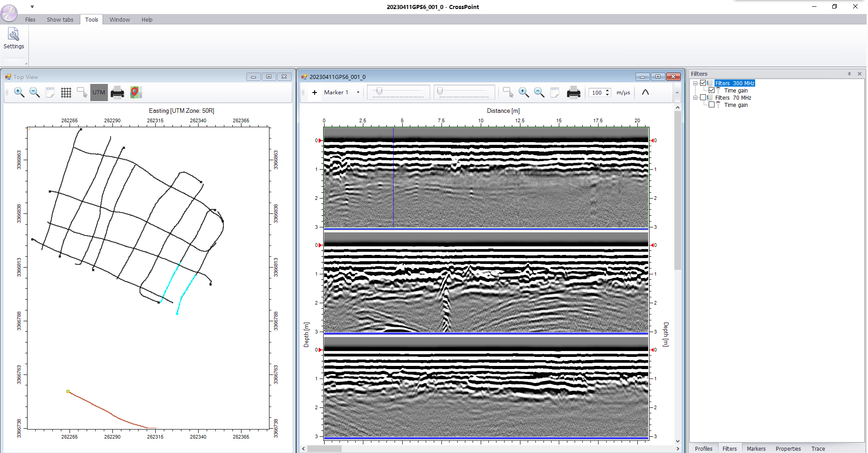Click the profile horizontal scrollbar left arrow

pyautogui.click(x=304, y=448)
